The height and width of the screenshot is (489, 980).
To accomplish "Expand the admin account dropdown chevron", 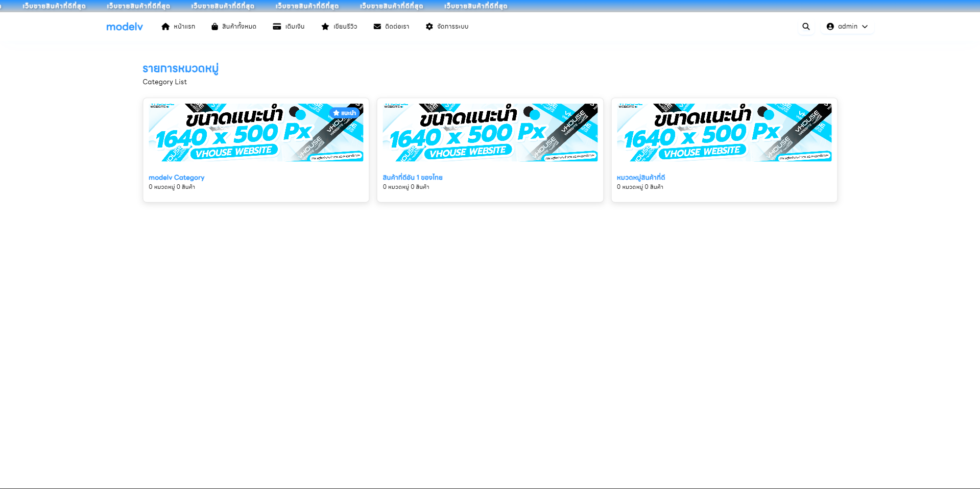I will pyautogui.click(x=865, y=27).
